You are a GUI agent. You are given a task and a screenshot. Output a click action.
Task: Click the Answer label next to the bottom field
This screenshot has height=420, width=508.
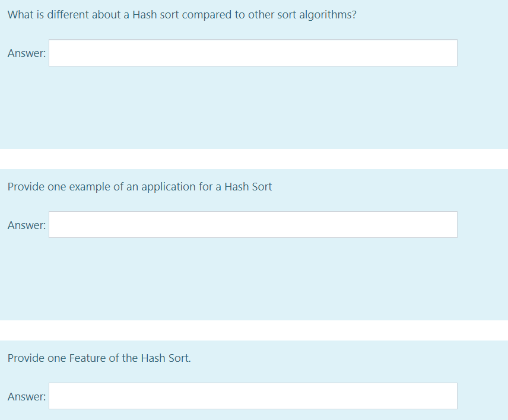coord(26,396)
